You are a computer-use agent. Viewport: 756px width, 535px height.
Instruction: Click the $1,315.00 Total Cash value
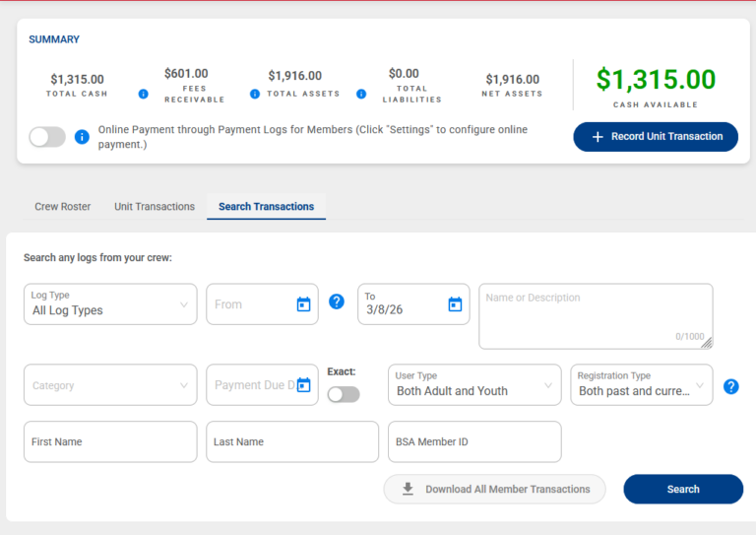pyautogui.click(x=77, y=79)
